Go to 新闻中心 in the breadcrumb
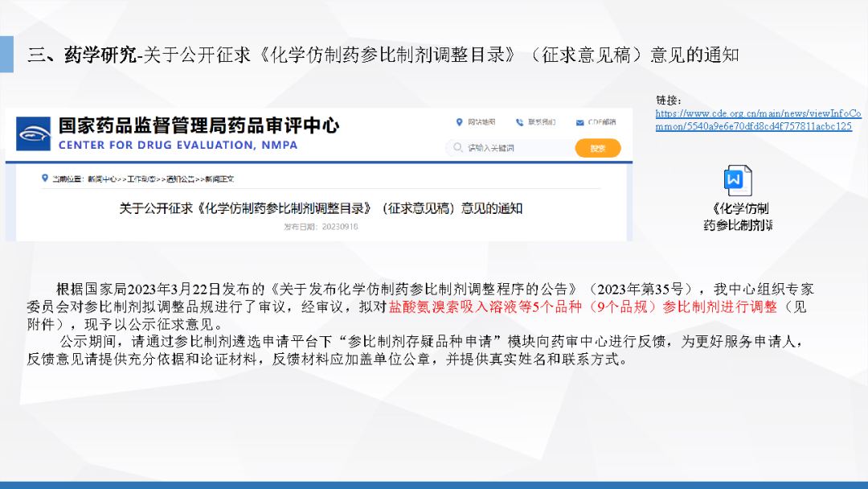 pos(102,179)
